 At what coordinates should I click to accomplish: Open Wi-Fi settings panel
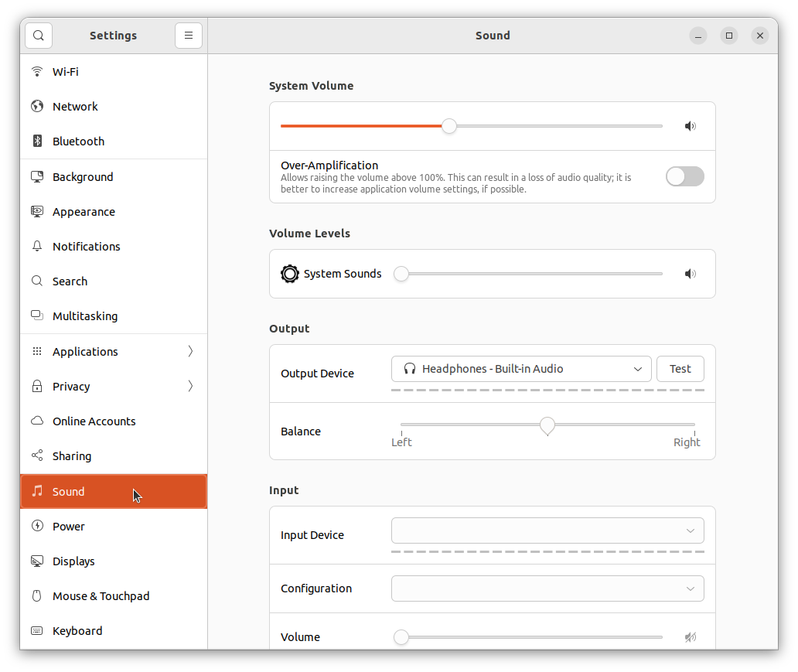pos(114,71)
